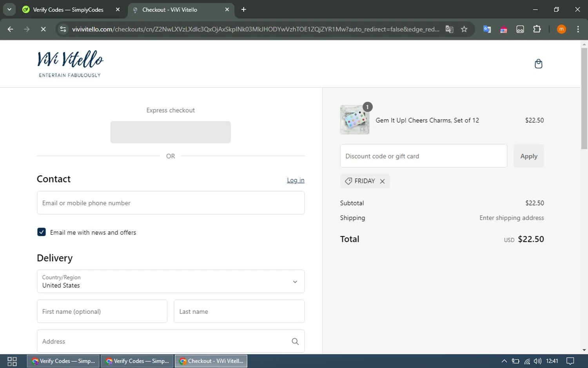The height and width of the screenshot is (368, 588).
Task: Click the ViVi Vitello logo
Action: (70, 64)
